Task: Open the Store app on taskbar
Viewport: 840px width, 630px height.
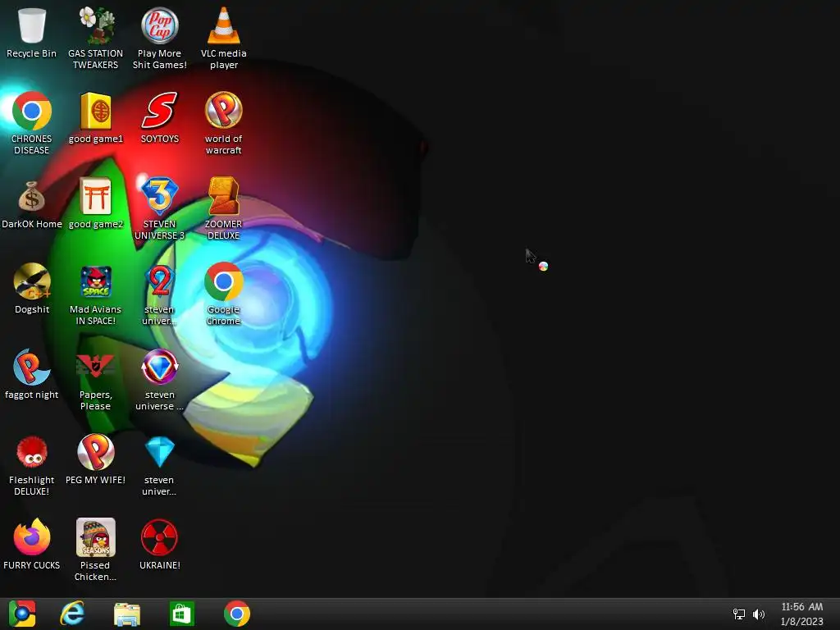Action: [181, 614]
